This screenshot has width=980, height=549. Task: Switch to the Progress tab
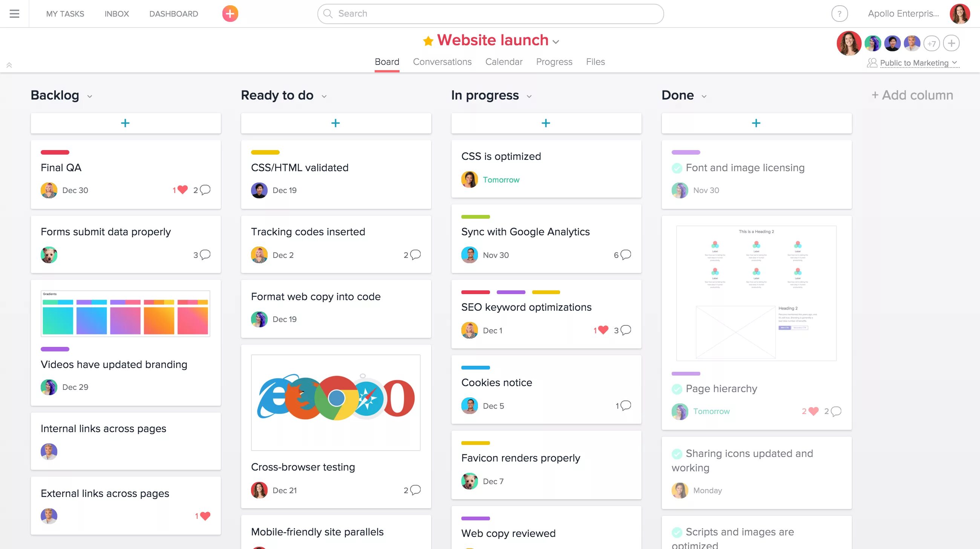[553, 61]
